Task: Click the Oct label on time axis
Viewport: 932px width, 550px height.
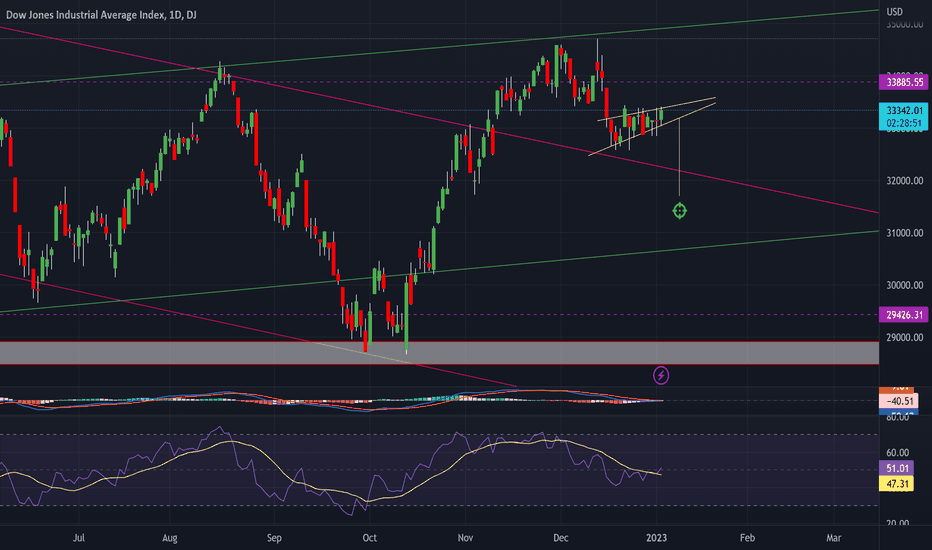Action: [x=370, y=538]
